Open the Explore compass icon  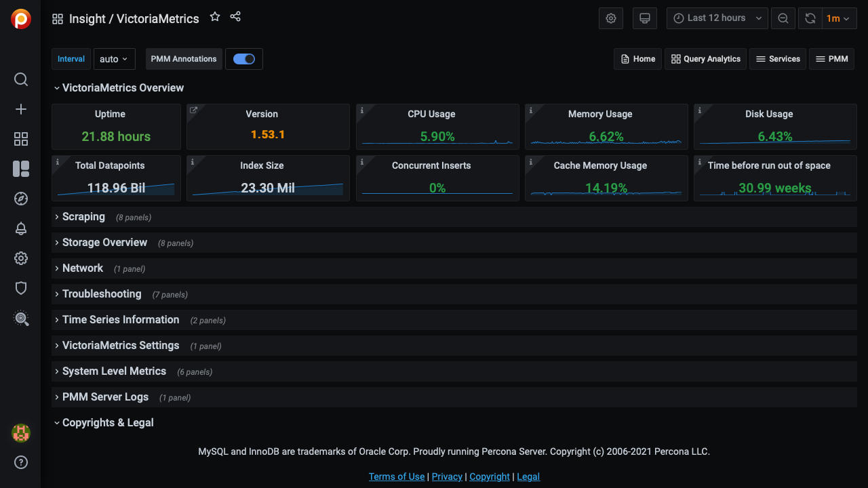(21, 199)
